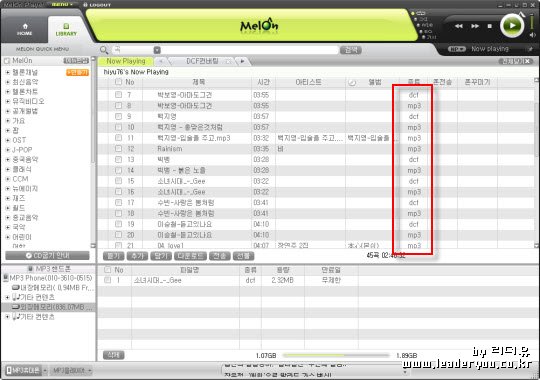
Task: Close the DCF컨버팅 tab with its X
Action: (228, 61)
